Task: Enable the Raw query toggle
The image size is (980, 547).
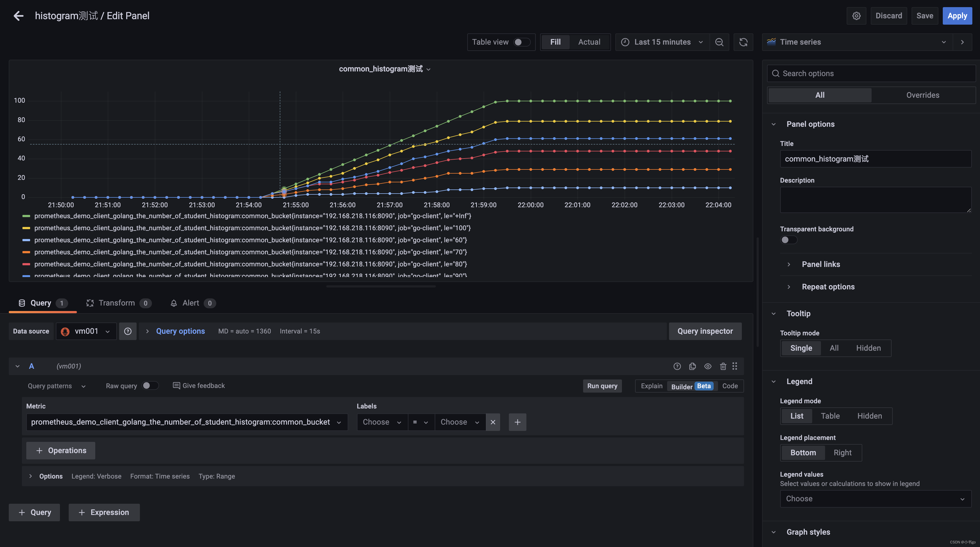Action: click(x=150, y=386)
